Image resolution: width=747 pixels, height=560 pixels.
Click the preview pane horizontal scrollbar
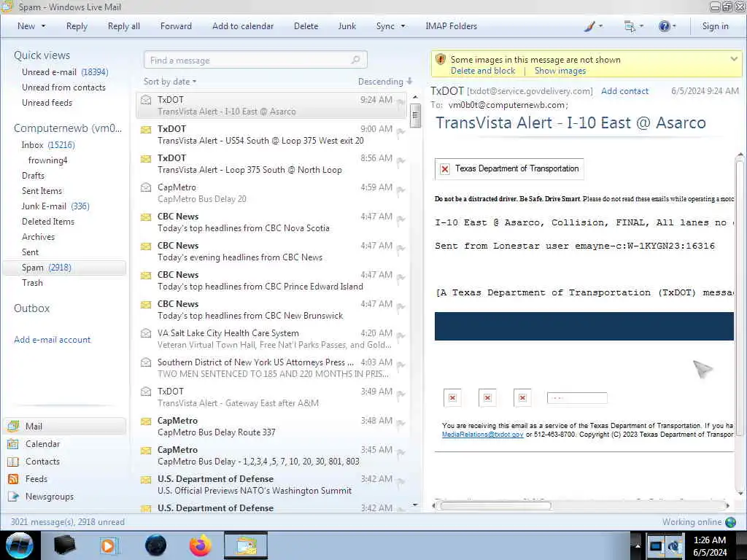(495, 506)
